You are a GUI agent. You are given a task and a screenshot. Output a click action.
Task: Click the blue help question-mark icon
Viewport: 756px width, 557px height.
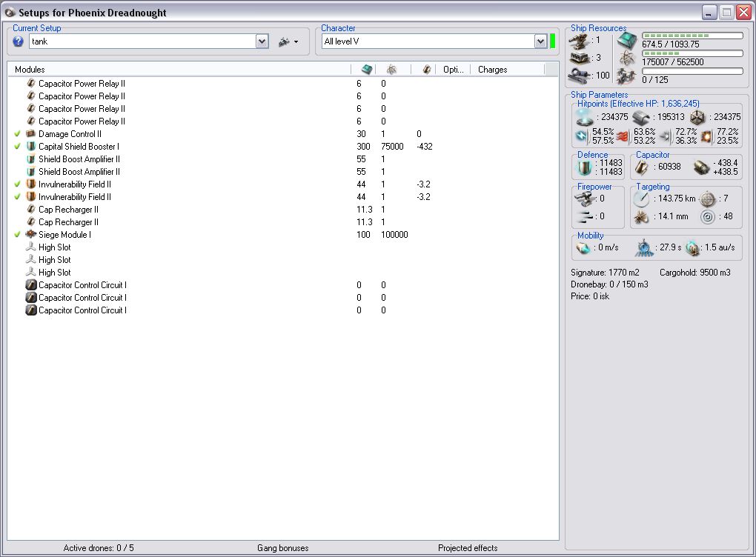18,41
